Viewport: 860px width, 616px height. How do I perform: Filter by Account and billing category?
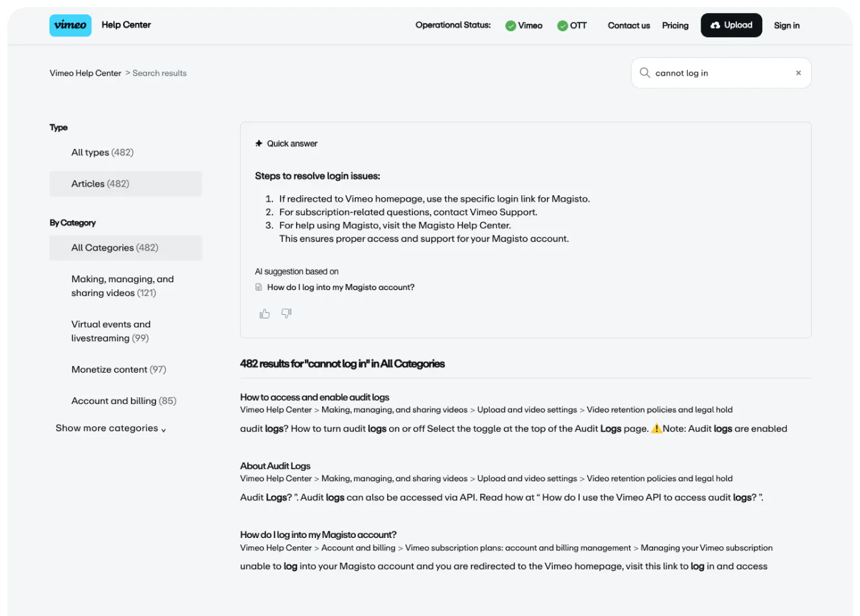pos(124,401)
